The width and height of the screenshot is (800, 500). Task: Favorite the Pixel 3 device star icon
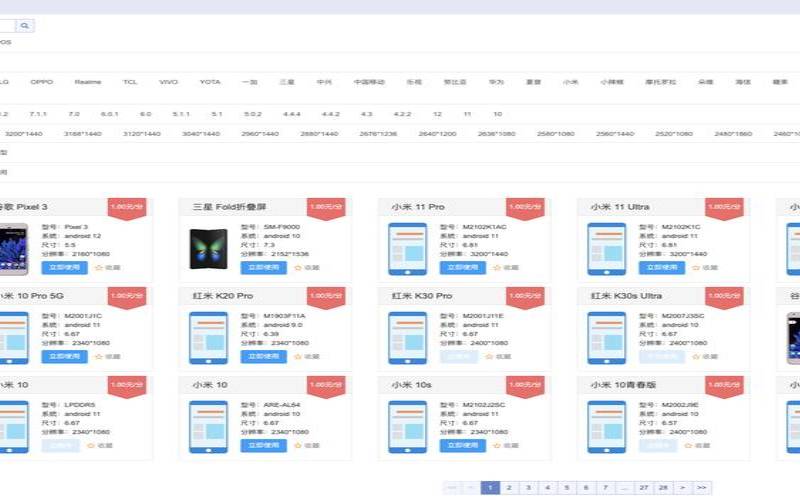coord(99,267)
